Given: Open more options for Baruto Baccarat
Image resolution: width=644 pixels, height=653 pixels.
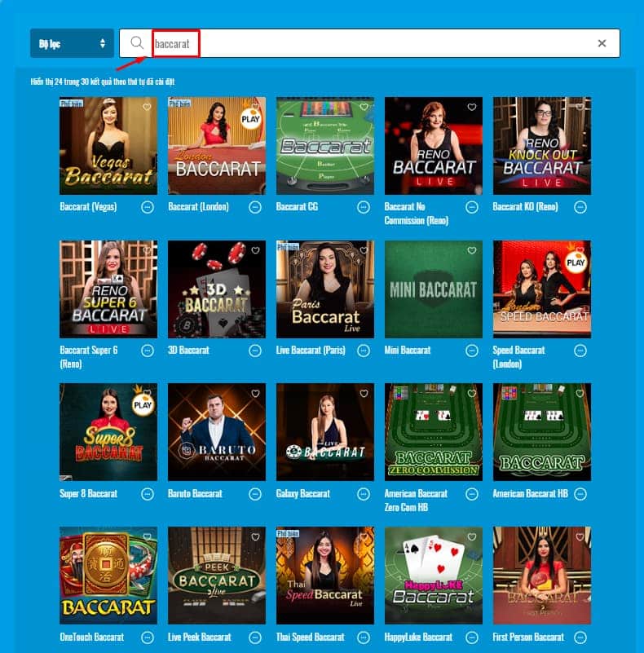Looking at the screenshot, I should 255,494.
